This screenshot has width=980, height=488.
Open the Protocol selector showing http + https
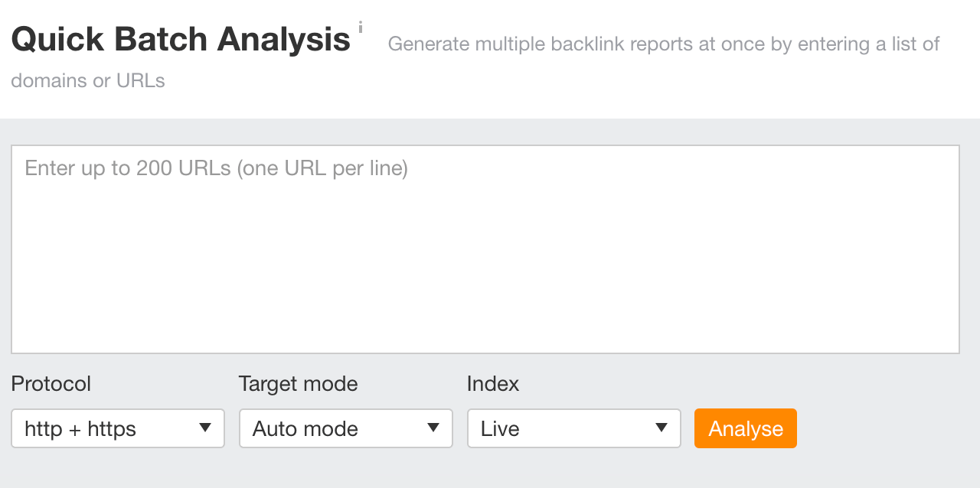point(117,428)
